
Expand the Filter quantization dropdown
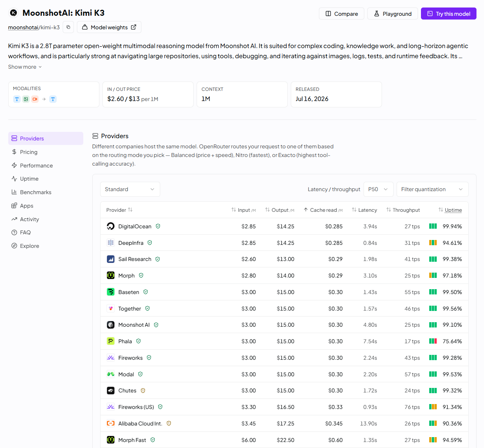432,189
